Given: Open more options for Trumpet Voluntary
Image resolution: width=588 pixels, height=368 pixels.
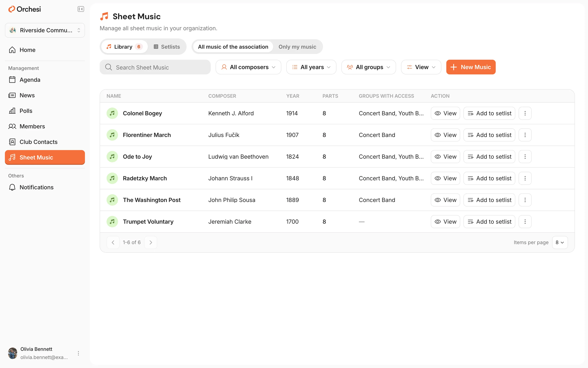Looking at the screenshot, I should (525, 221).
